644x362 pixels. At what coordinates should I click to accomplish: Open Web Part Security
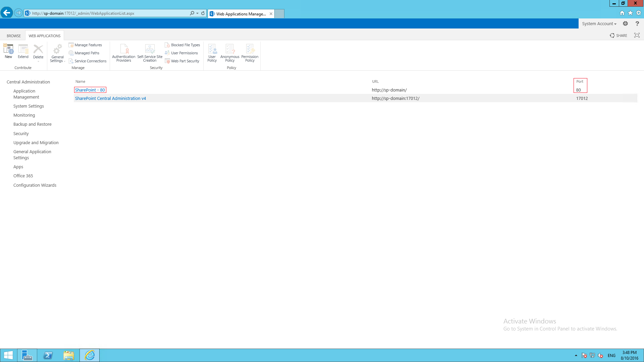[x=182, y=61]
